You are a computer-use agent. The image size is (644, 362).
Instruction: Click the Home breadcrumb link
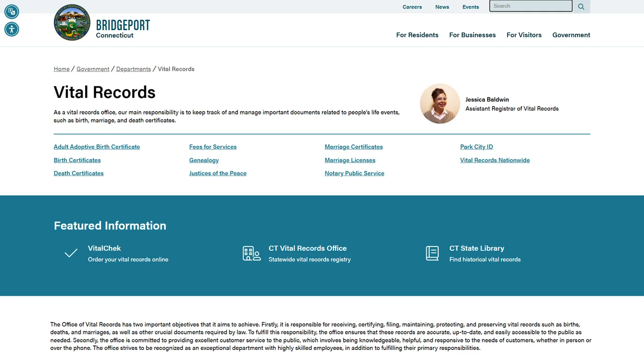coord(62,69)
